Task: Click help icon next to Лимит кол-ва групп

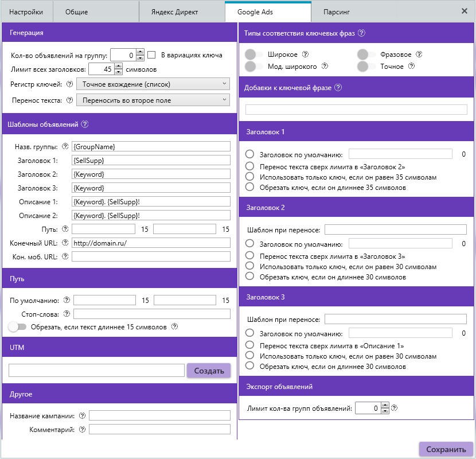Action: pyautogui.click(x=395, y=408)
